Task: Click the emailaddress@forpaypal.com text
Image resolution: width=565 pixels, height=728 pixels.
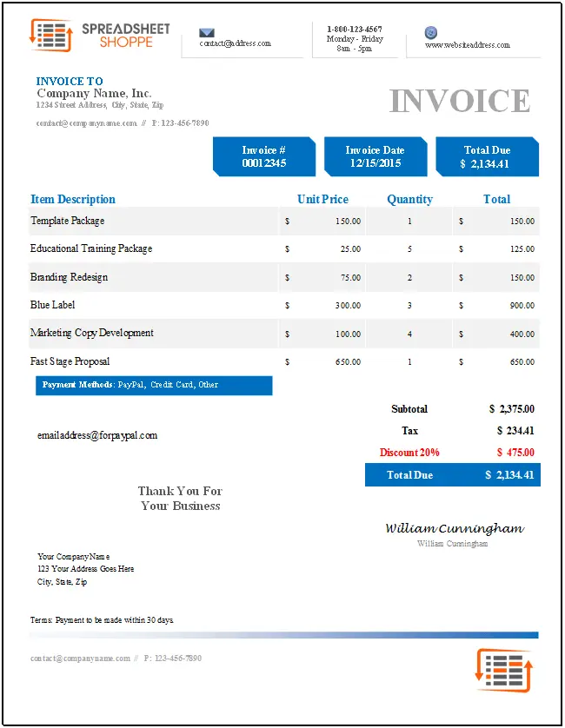Action: point(97,435)
